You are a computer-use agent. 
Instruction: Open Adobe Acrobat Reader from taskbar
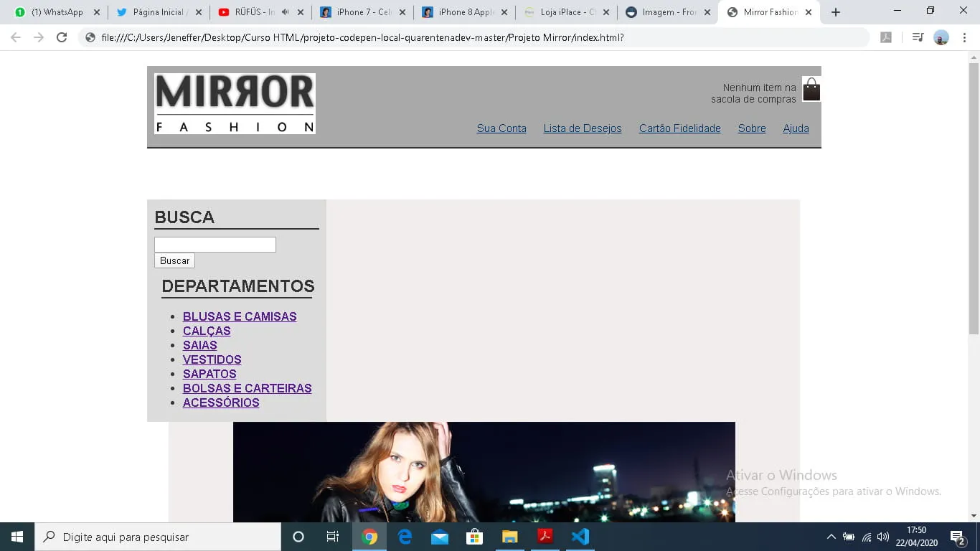pyautogui.click(x=545, y=537)
